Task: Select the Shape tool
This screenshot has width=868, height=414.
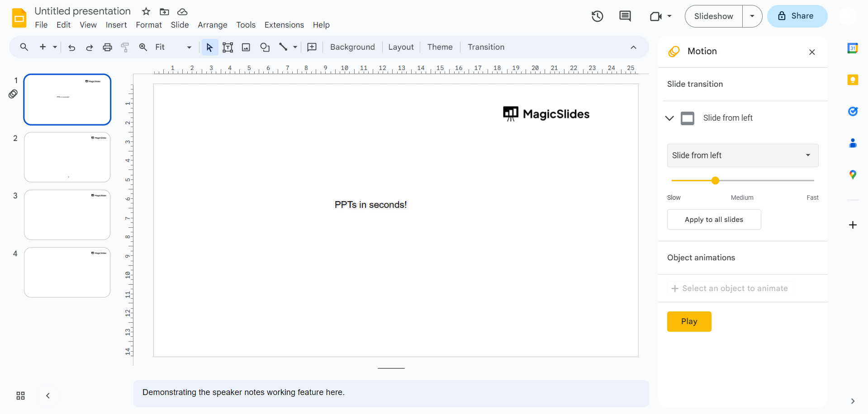Action: click(265, 47)
